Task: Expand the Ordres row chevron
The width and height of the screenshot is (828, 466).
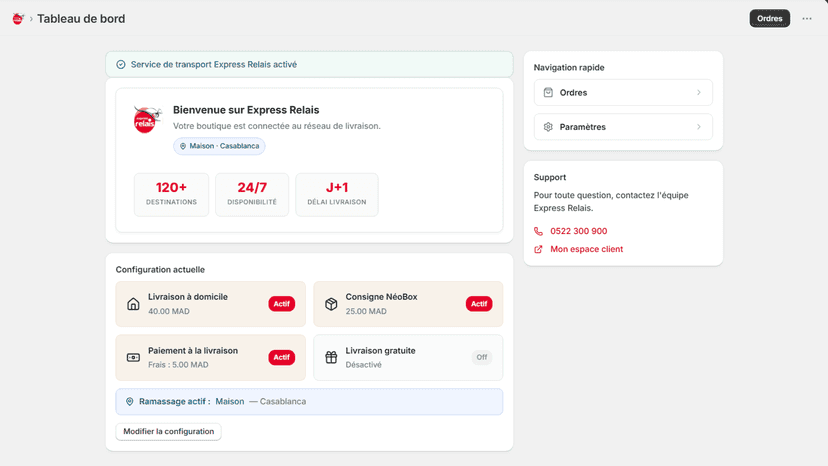Action: [x=699, y=92]
